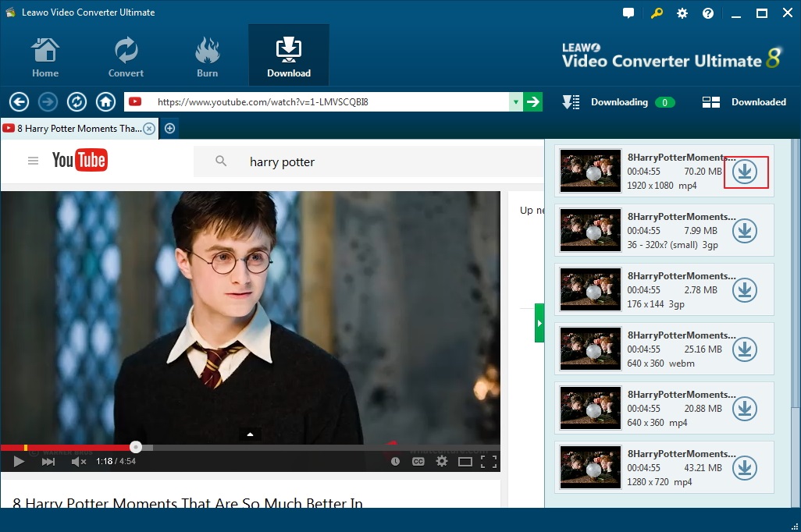Expand the URL history dropdown
Viewport: 801px width, 532px height.
[516, 102]
